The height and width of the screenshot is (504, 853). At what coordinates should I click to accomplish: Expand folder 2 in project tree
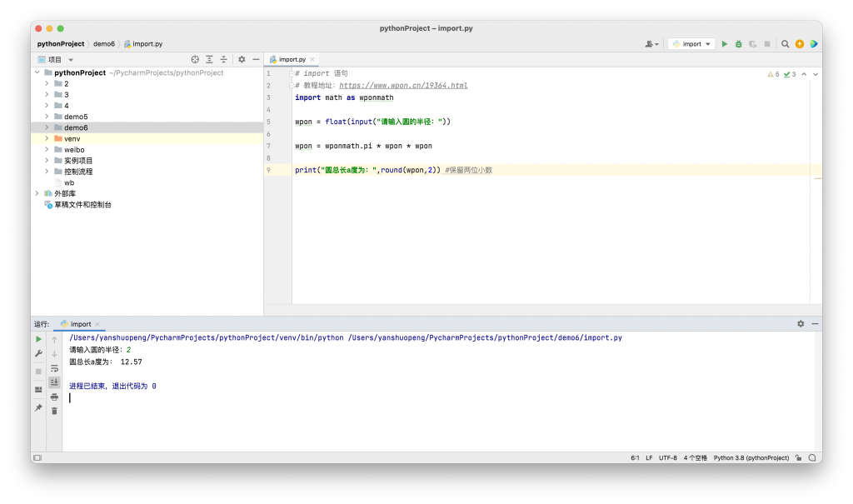pyautogui.click(x=47, y=84)
